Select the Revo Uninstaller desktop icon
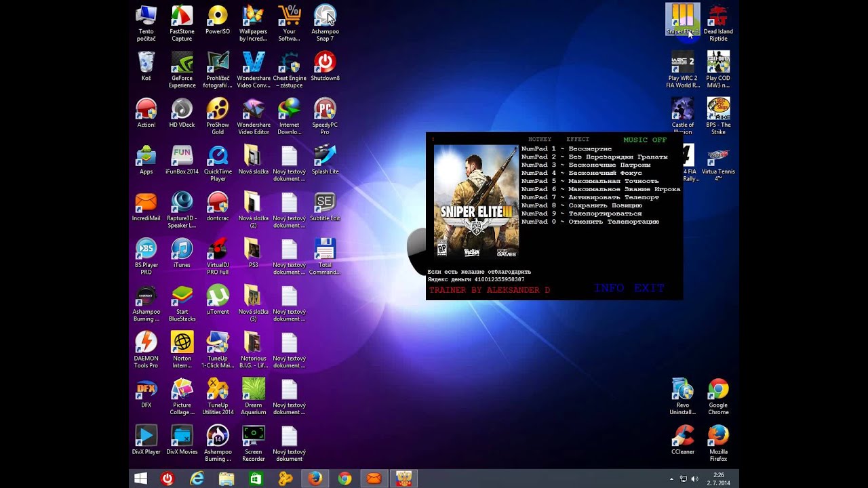 682,396
